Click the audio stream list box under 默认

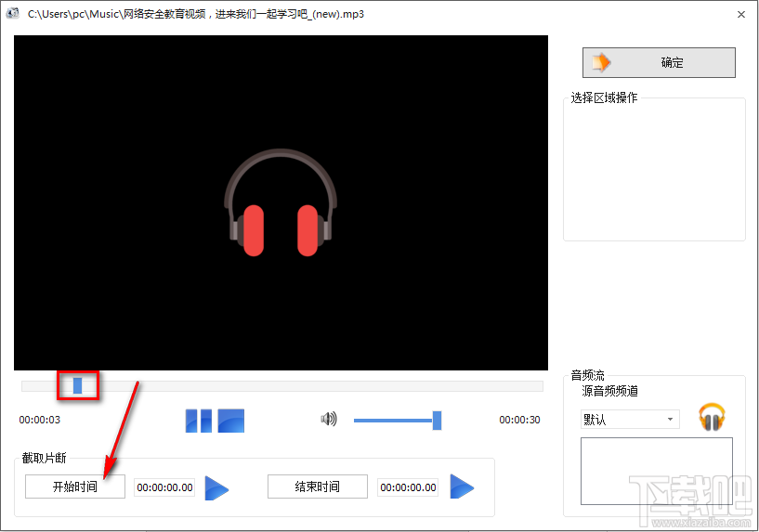[657, 471]
